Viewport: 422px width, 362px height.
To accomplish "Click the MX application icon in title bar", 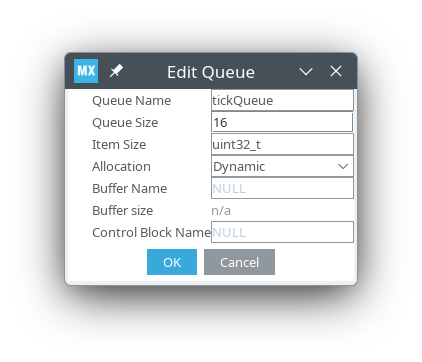I will [x=86, y=71].
